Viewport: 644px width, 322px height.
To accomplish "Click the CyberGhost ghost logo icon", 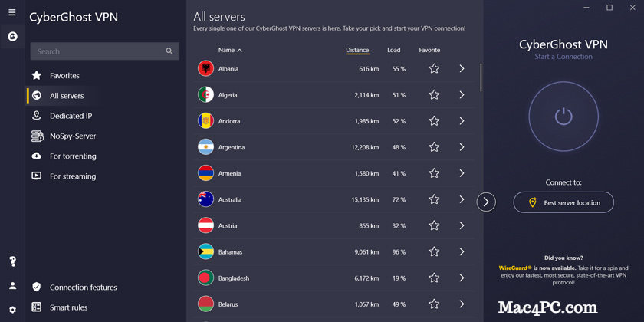I will 12,37.
